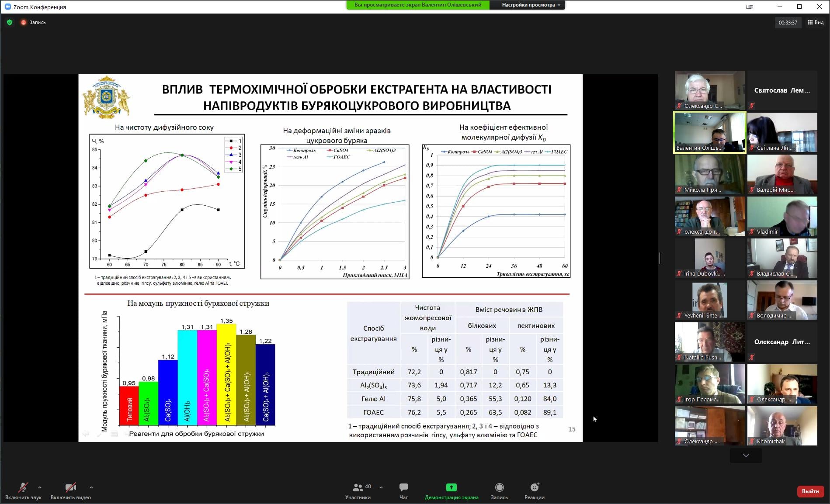Open the Chat panel
Image resolution: width=830 pixels, height=504 pixels.
403,487
